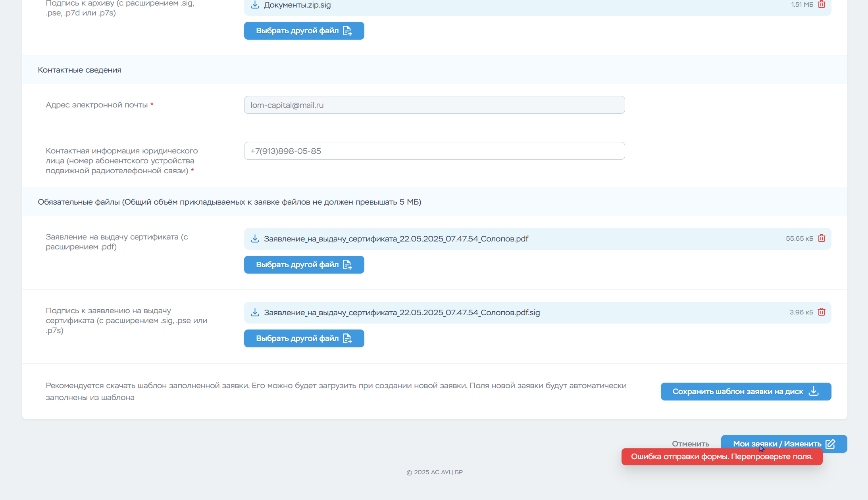Open the Заявление Солопов.pdf.sig file name

[x=402, y=312]
